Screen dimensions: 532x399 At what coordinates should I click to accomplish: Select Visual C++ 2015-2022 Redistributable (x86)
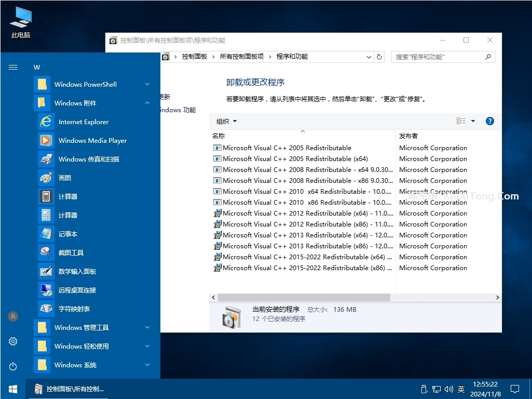[302, 268]
